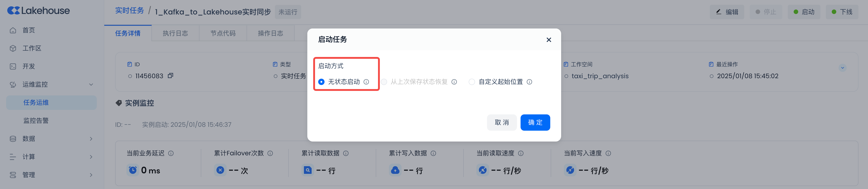
Task: Open the 实时任务 breadcrumb link
Action: tap(129, 11)
